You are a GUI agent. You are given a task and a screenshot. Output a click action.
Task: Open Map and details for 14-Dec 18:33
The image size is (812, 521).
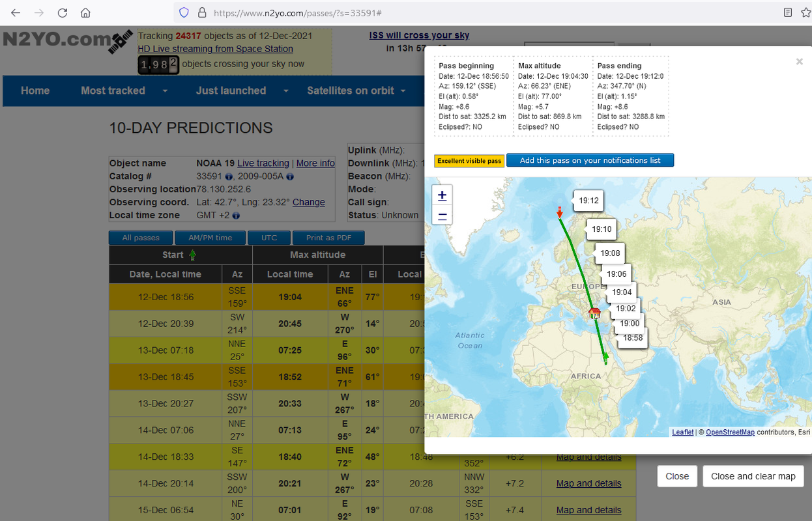[588, 457]
